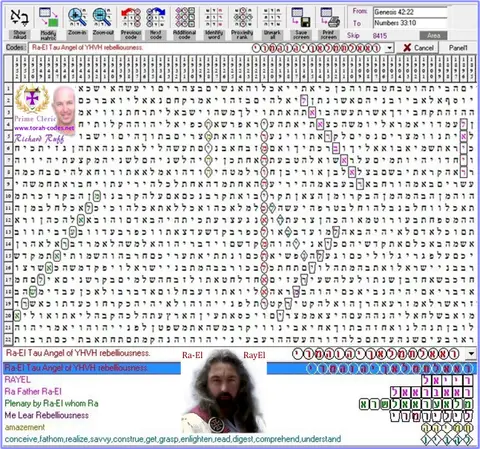Open the dropdown arrow below the matrix
The width and height of the screenshot is (480, 449).
pyautogui.click(x=471, y=354)
